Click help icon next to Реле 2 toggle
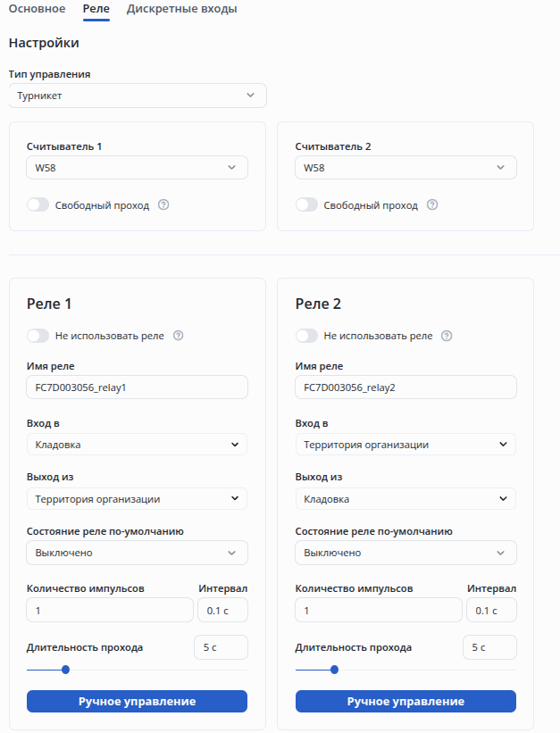This screenshot has height=733, width=560. point(447,336)
